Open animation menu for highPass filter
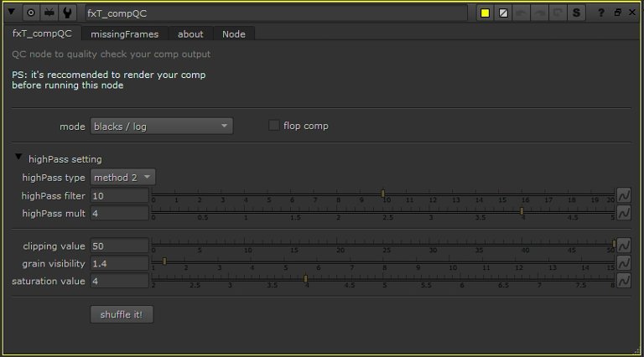 coord(624,195)
